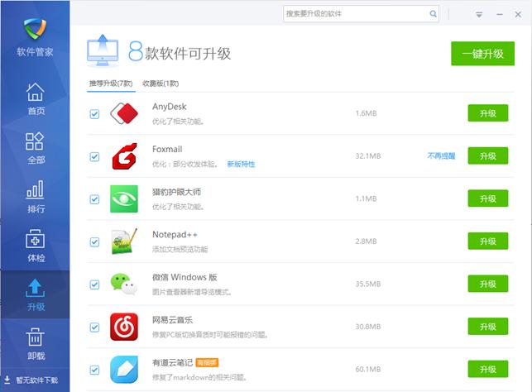Screen dimensions: 532x392
Task: Click 暂无软件下载 status text
Action: [37, 380]
